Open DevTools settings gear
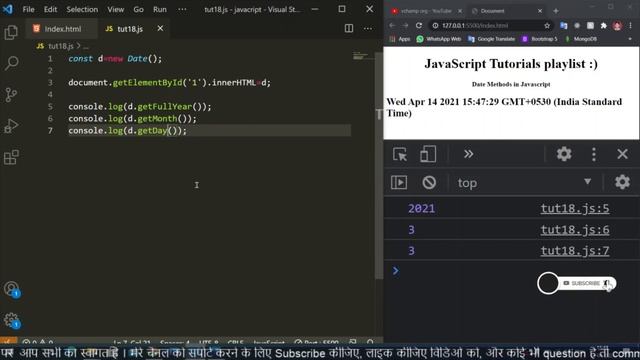 pos(564,154)
